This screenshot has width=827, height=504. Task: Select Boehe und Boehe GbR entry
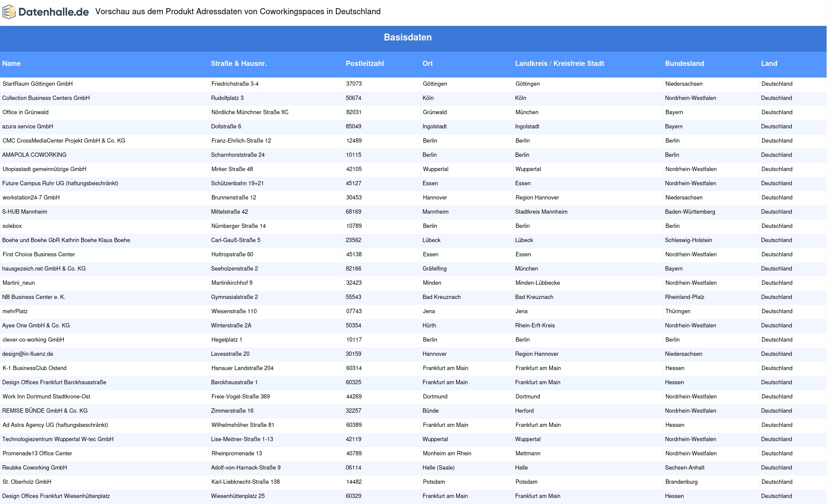(66, 240)
